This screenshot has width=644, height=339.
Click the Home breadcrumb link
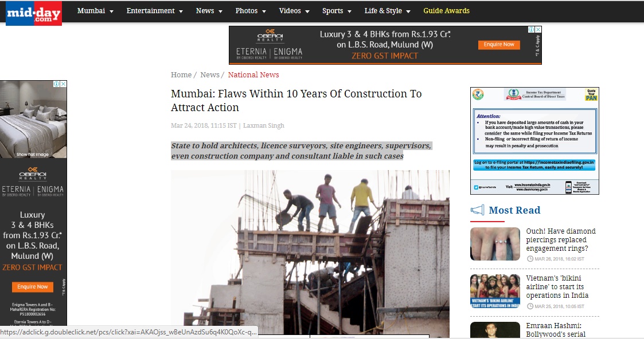click(181, 74)
